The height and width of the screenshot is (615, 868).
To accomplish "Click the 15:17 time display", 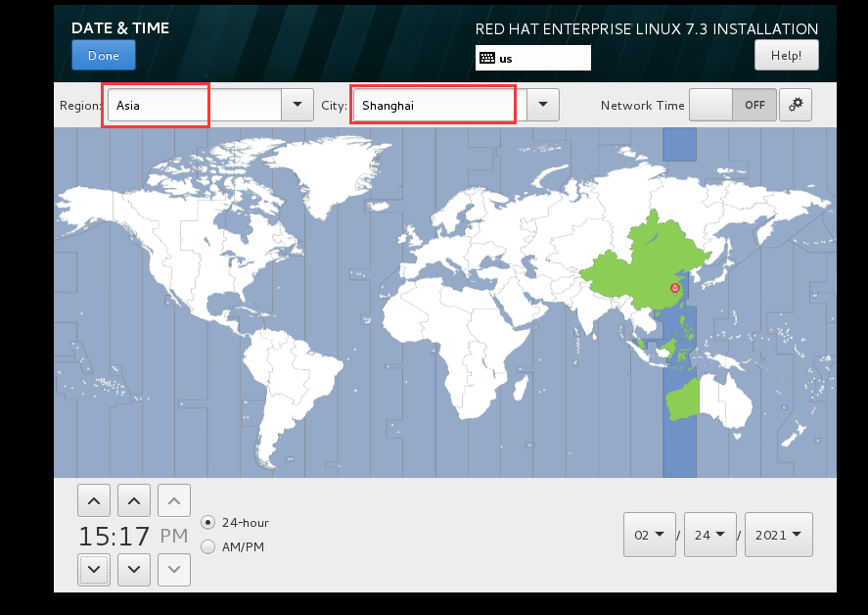I will (x=114, y=536).
